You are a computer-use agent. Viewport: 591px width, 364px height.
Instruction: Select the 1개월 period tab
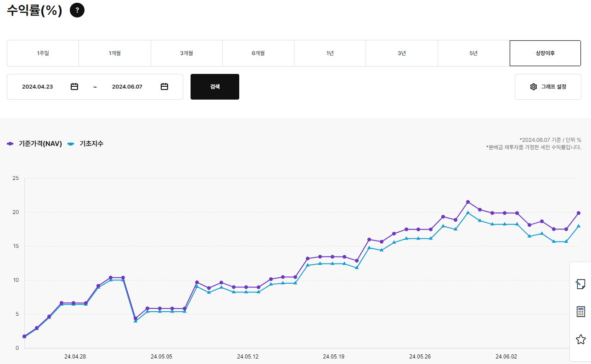point(115,53)
